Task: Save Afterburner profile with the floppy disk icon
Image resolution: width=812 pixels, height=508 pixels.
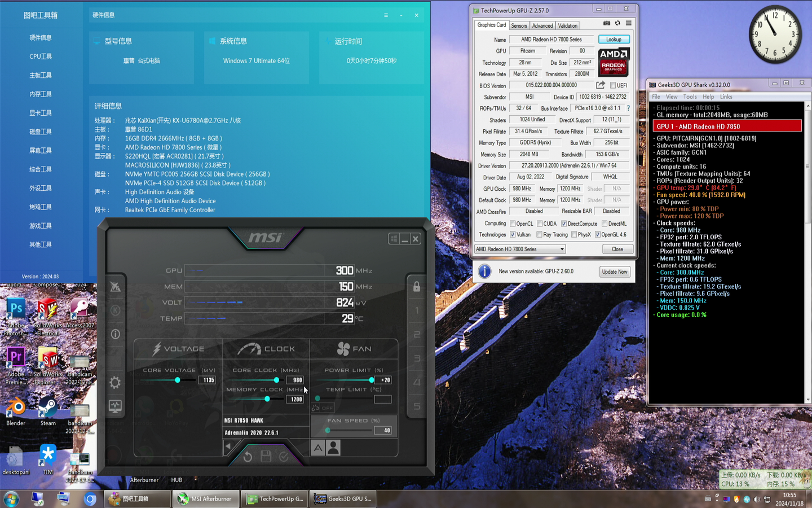Action: click(x=266, y=457)
